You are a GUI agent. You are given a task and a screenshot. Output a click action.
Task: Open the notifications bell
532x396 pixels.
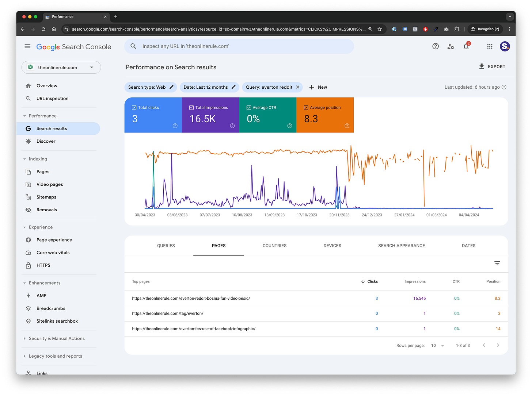[466, 46]
